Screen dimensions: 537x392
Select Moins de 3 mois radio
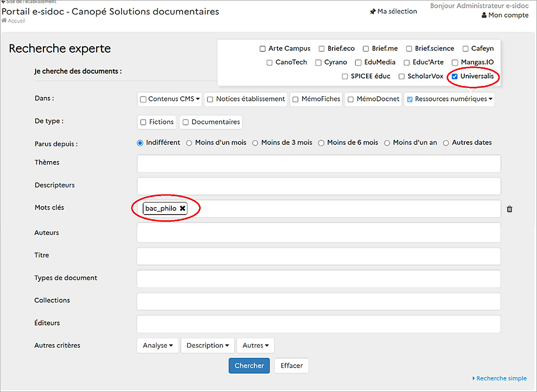[x=255, y=143]
